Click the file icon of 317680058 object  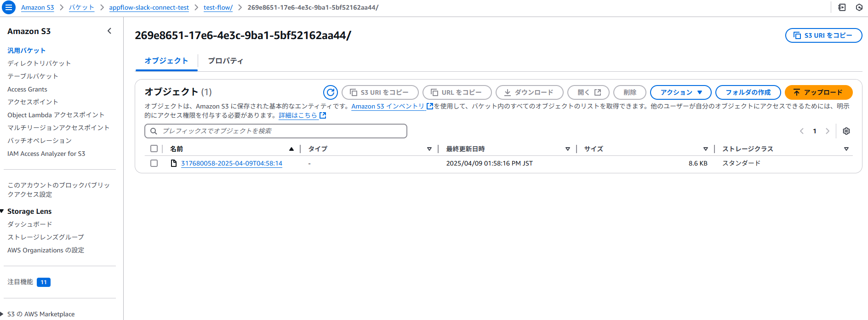(174, 163)
